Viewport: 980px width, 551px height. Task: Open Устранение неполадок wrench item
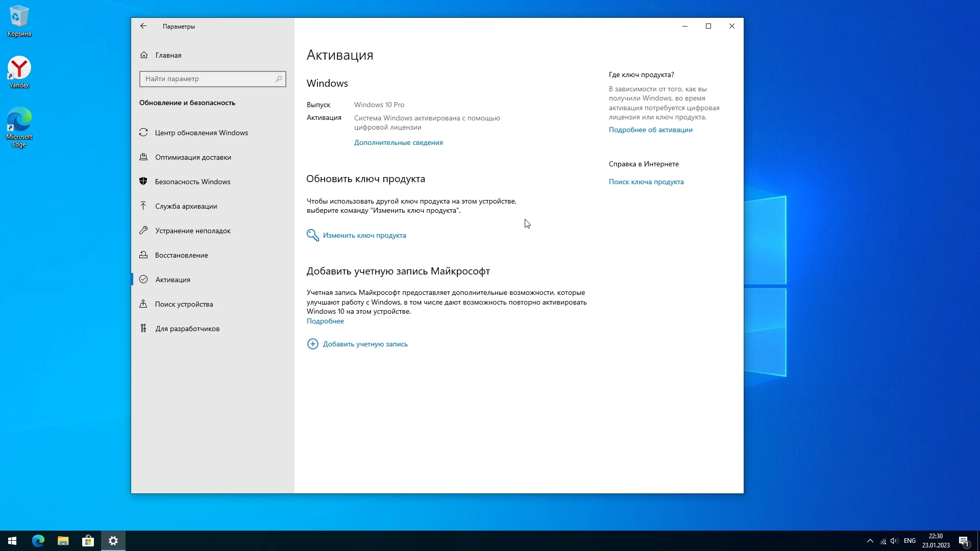coord(192,231)
